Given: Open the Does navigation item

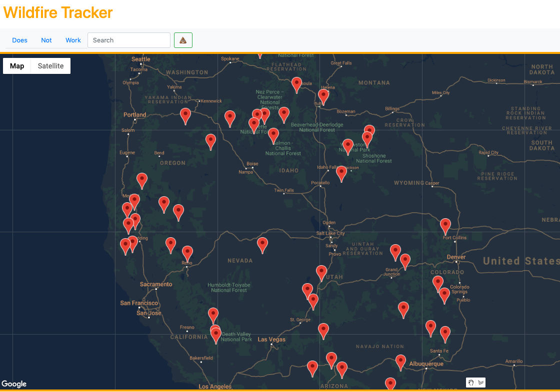Looking at the screenshot, I should 19,40.
